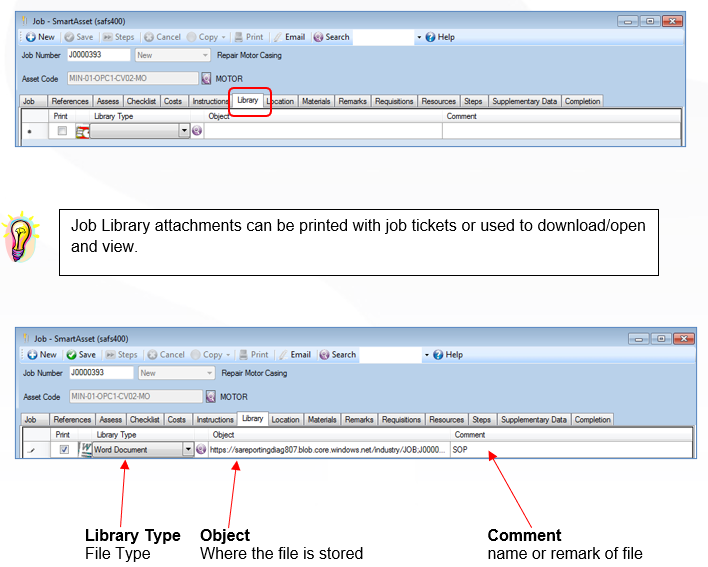
Task: Click the 'SOP' comment cell
Action: (571, 449)
